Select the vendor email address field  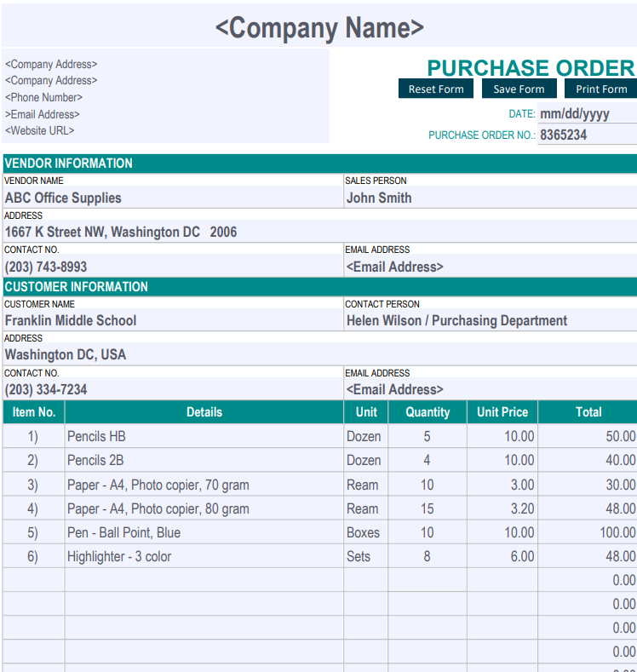[x=491, y=266]
